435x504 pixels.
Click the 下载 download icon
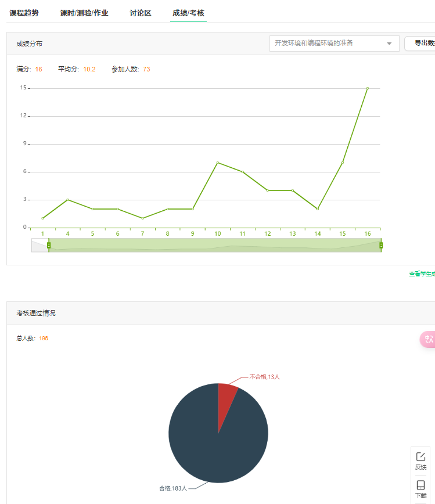pyautogui.click(x=420, y=489)
